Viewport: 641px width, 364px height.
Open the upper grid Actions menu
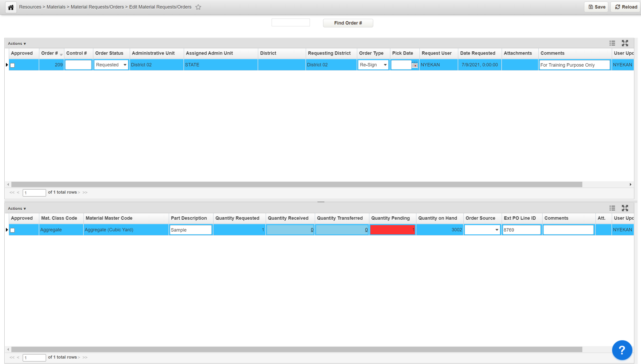pyautogui.click(x=17, y=44)
